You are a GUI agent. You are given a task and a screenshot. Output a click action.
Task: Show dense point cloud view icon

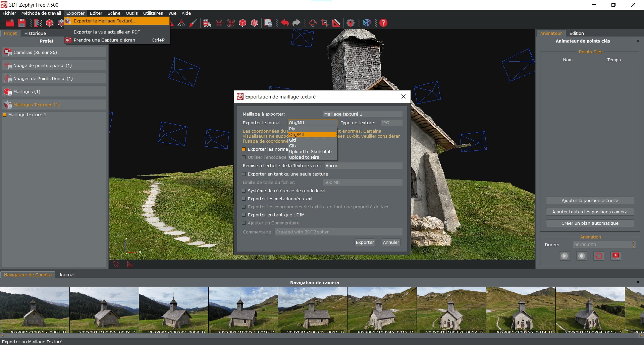231,23
